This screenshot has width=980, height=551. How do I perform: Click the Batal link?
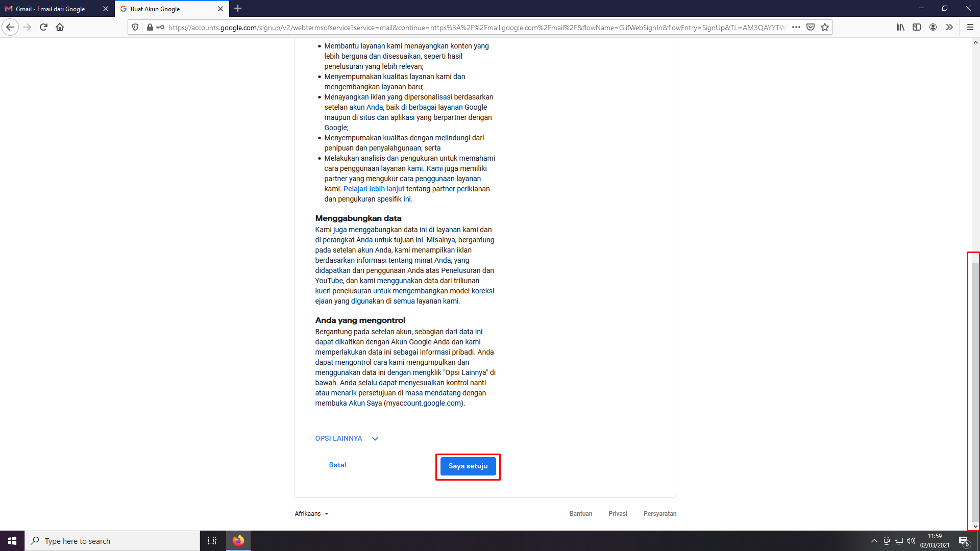pos(337,465)
